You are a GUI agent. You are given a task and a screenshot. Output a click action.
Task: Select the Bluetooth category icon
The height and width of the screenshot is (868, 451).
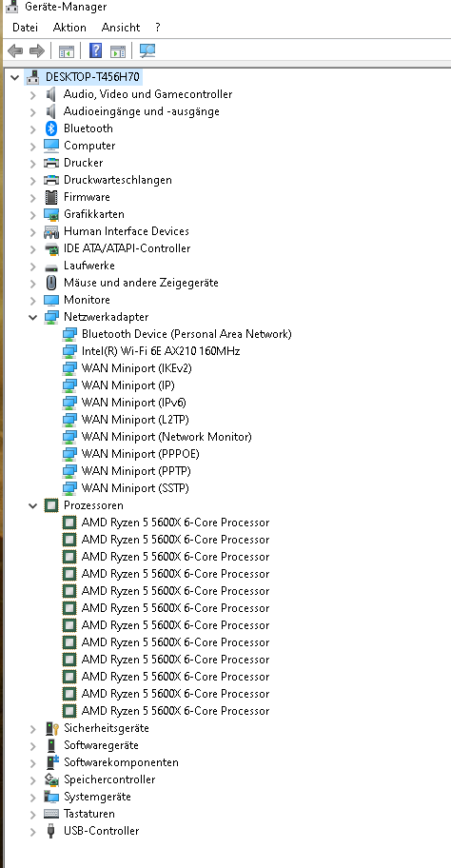click(51, 128)
